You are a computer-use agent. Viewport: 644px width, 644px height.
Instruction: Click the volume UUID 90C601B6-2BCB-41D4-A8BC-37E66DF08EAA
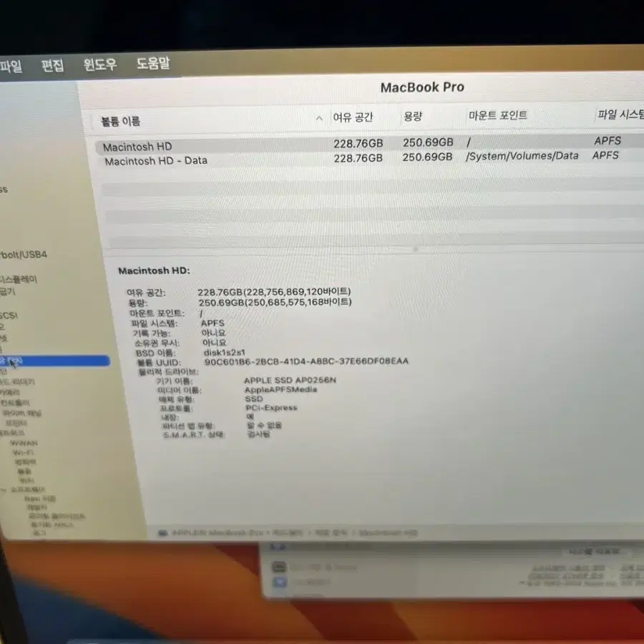click(306, 361)
